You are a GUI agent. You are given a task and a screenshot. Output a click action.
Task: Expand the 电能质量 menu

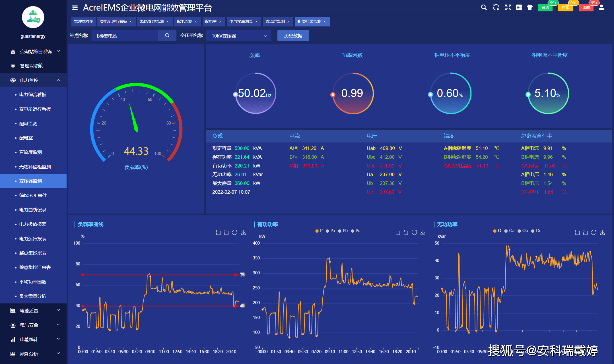click(x=33, y=311)
